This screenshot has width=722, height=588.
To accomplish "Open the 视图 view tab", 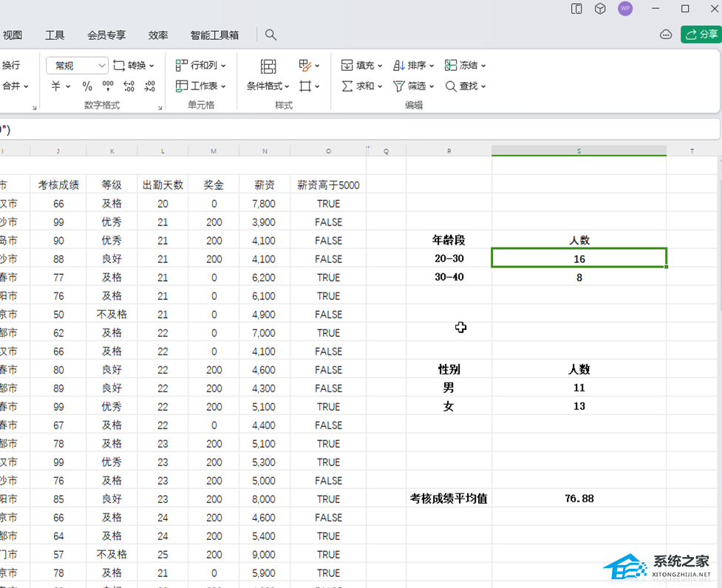I will point(13,35).
